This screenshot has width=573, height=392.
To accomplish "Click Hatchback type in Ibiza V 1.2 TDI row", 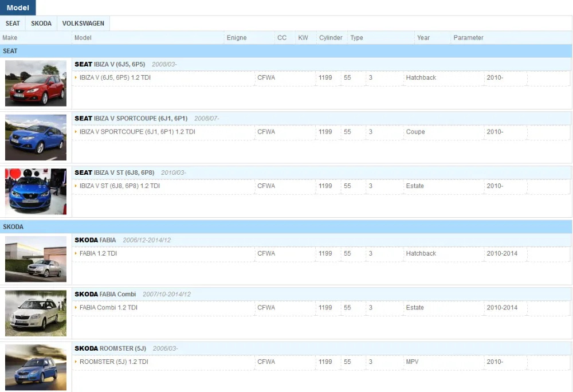I will pyautogui.click(x=421, y=77).
